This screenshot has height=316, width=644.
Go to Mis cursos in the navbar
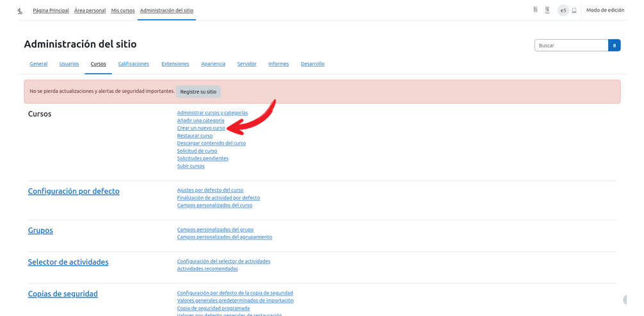[x=123, y=10]
